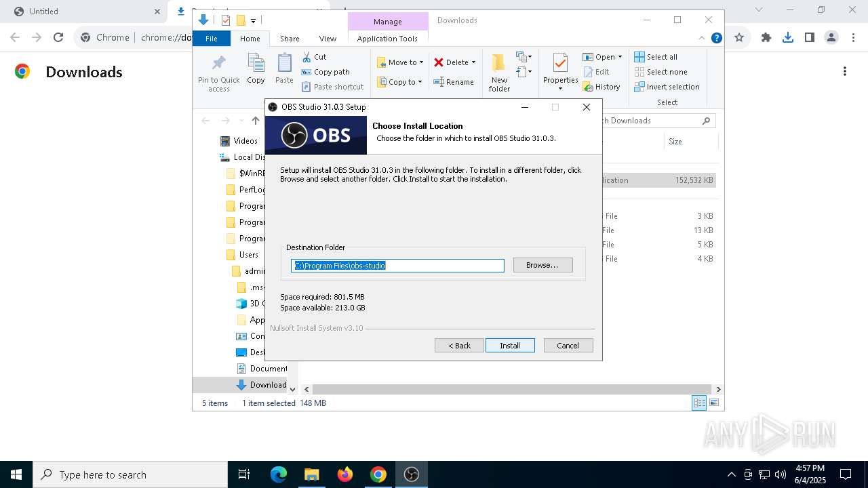Click the Copy icon in Explorer ribbon

pos(256,68)
